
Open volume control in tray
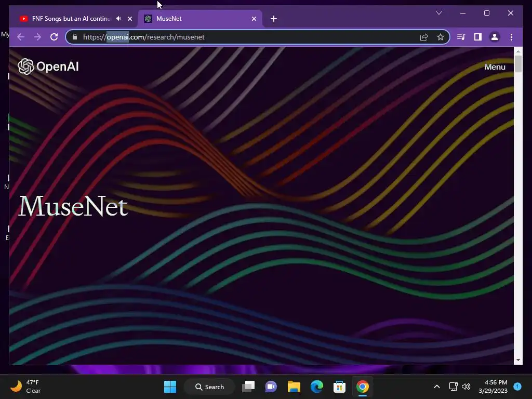[x=466, y=387]
